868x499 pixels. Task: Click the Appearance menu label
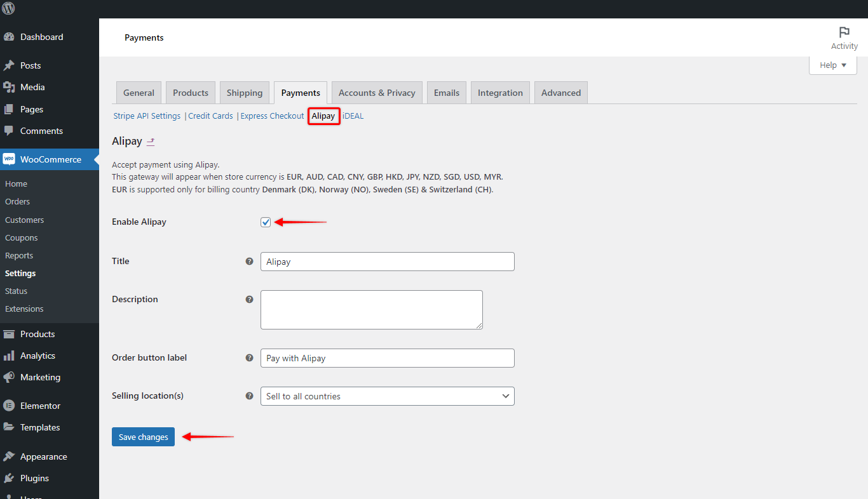43,456
